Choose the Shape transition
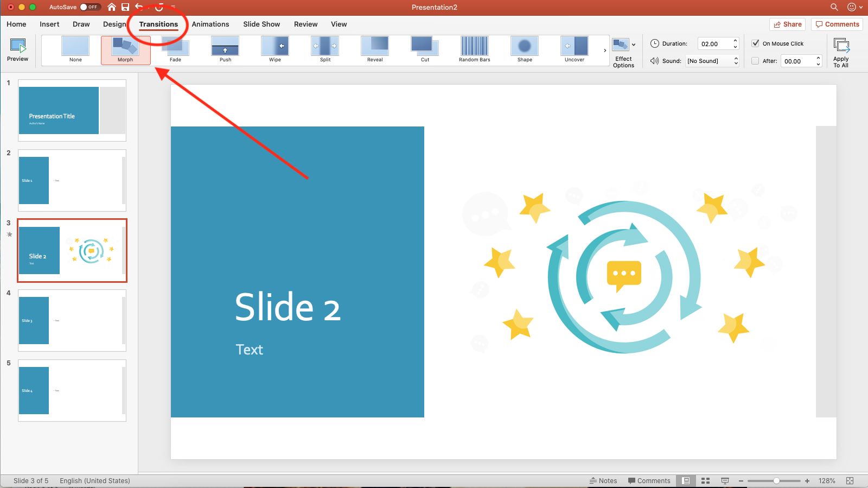This screenshot has height=488, width=868. (x=525, y=49)
